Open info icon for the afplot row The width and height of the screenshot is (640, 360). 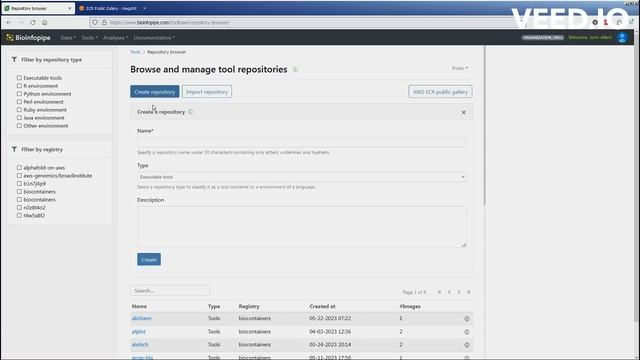tap(467, 332)
